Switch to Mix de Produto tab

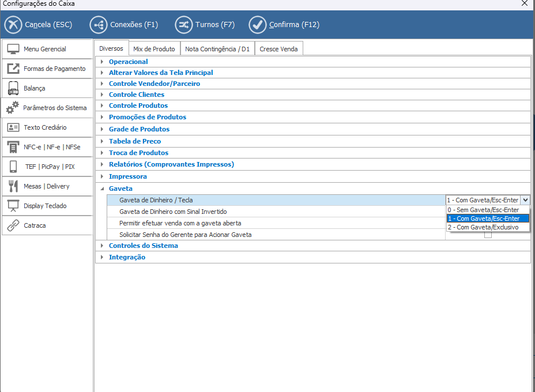pyautogui.click(x=154, y=49)
